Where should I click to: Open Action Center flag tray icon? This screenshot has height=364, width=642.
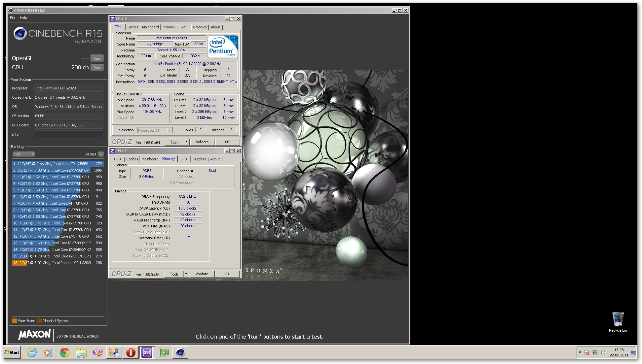click(x=587, y=352)
